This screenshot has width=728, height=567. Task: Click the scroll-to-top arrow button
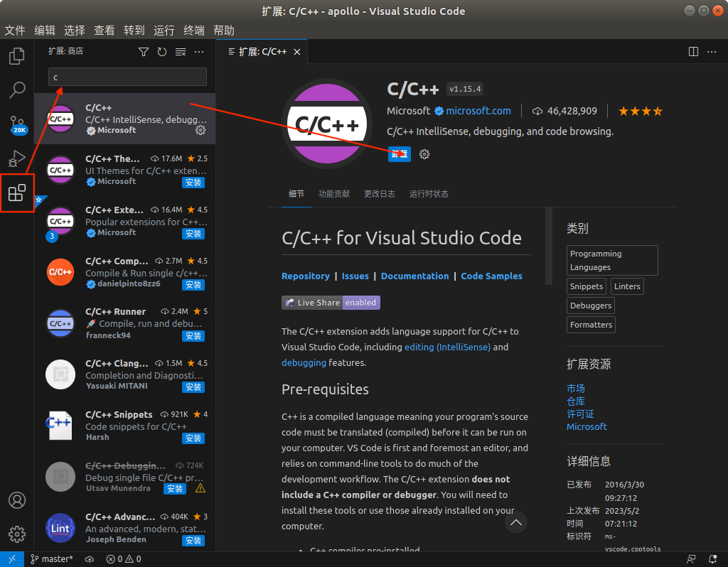pos(516,522)
